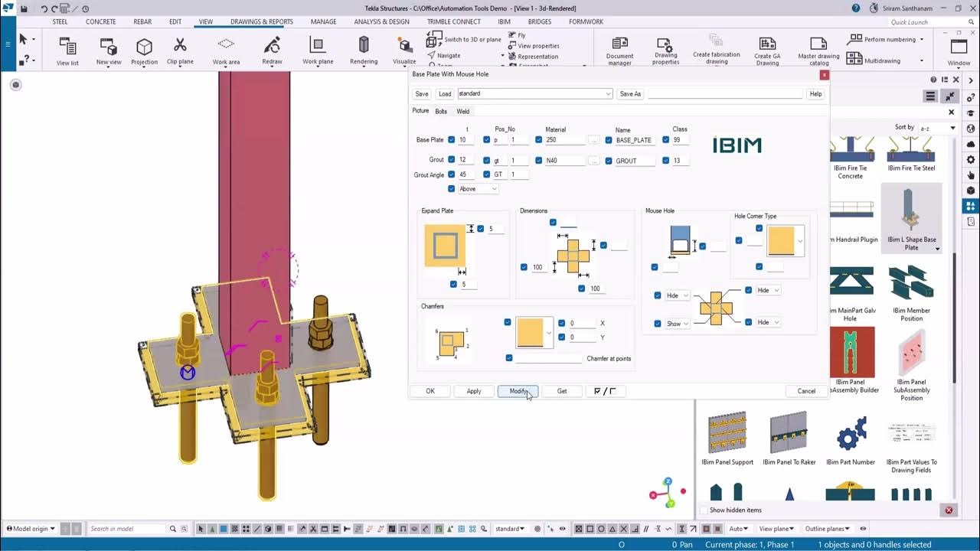
Task: Toggle Grout Angle checkbox
Action: [452, 174]
